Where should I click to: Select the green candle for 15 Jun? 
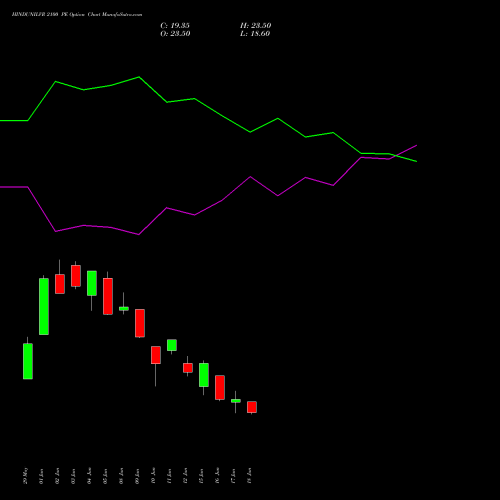click(204, 375)
